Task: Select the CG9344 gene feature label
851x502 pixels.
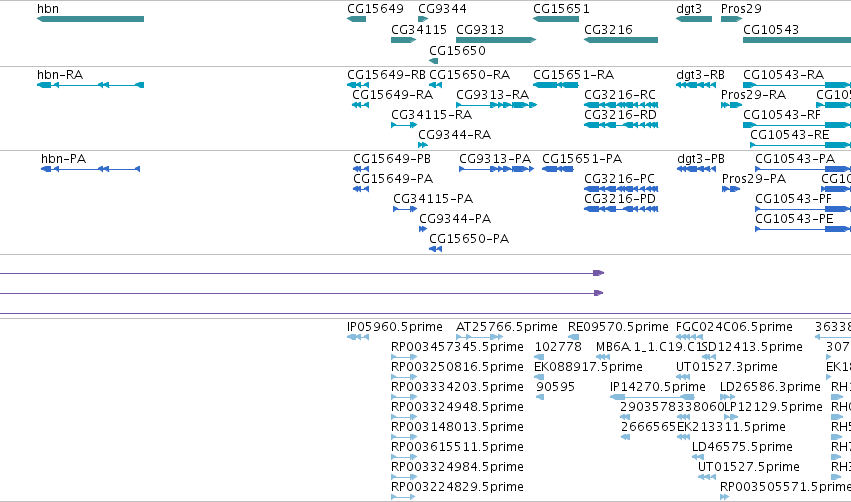Action: click(x=442, y=9)
